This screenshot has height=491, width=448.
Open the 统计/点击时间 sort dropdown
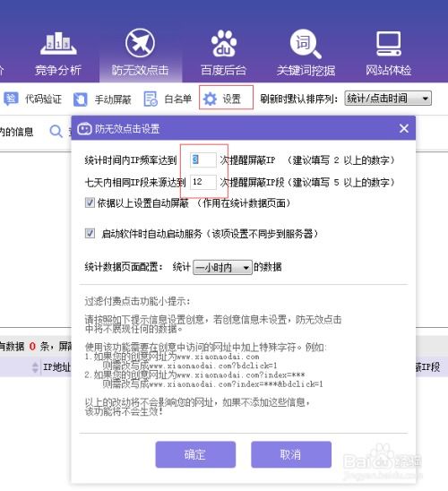pos(388,99)
